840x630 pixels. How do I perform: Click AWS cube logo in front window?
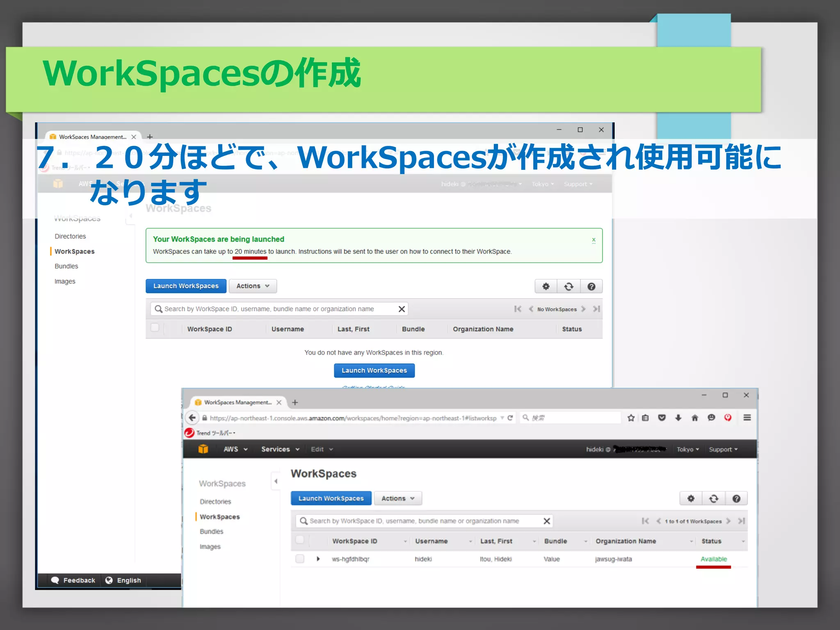tap(203, 449)
